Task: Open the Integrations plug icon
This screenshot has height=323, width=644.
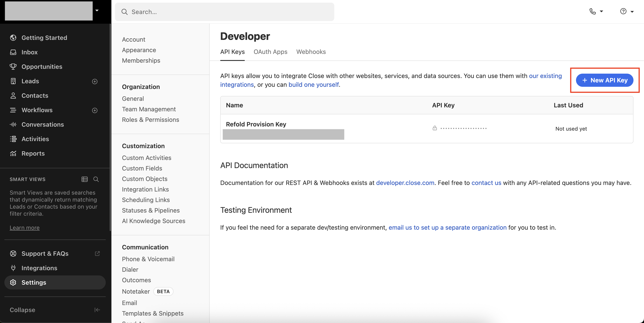Action: coord(13,268)
